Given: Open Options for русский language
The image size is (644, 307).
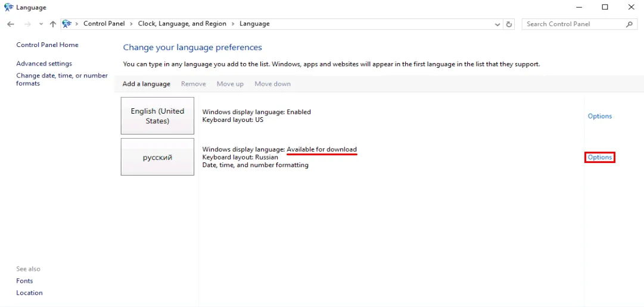Looking at the screenshot, I should click(599, 157).
